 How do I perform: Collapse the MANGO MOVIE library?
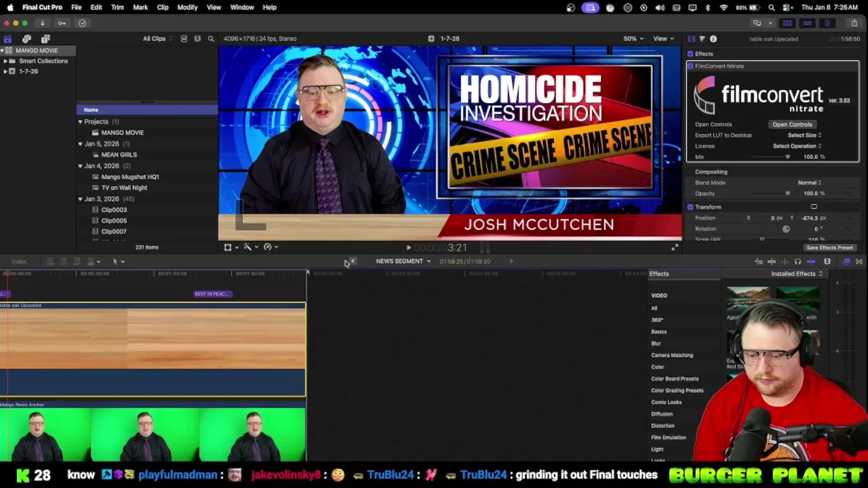(2, 51)
